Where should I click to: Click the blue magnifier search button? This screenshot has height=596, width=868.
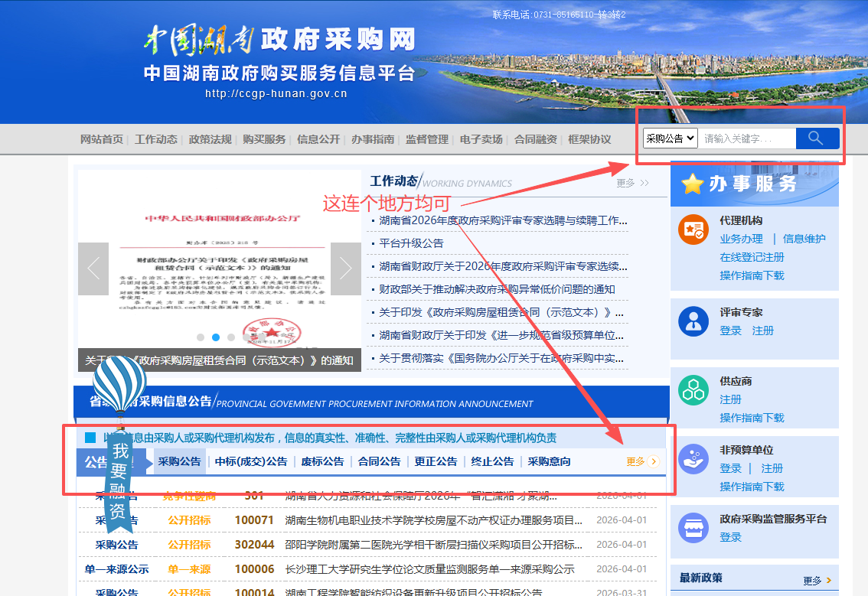[x=817, y=138]
